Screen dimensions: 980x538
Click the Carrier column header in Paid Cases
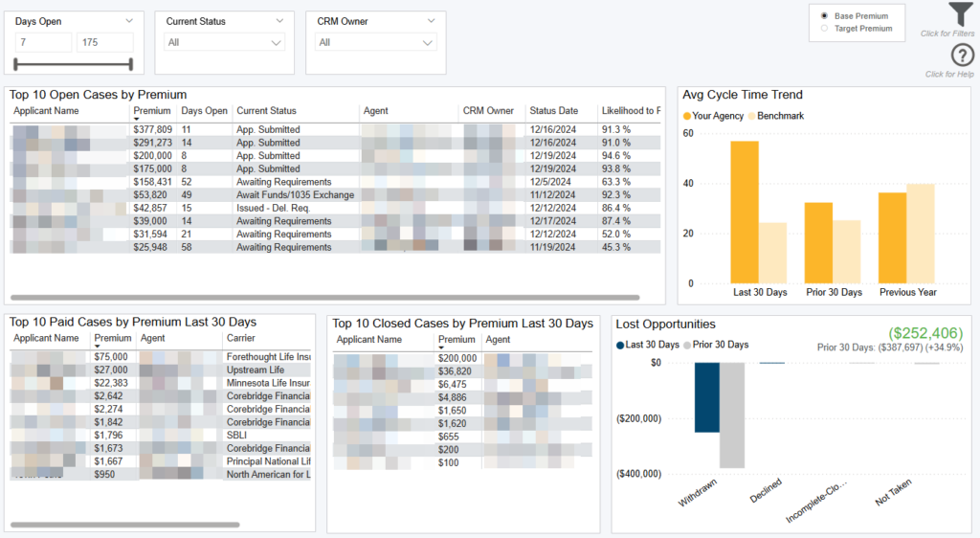(241, 338)
